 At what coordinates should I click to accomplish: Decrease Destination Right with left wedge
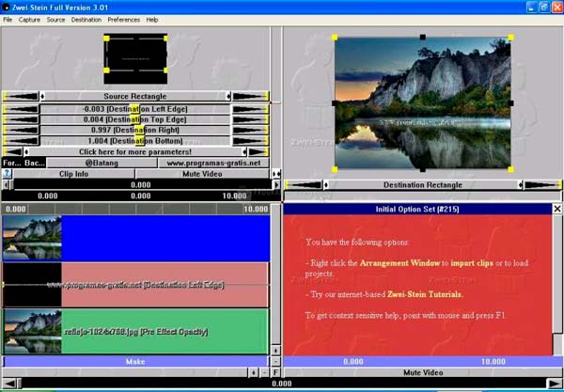click(x=21, y=130)
